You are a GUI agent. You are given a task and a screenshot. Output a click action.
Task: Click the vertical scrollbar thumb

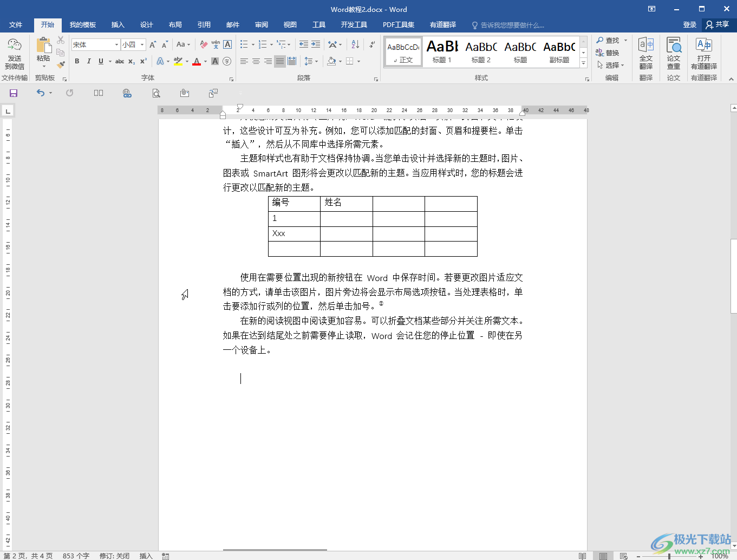(734, 276)
